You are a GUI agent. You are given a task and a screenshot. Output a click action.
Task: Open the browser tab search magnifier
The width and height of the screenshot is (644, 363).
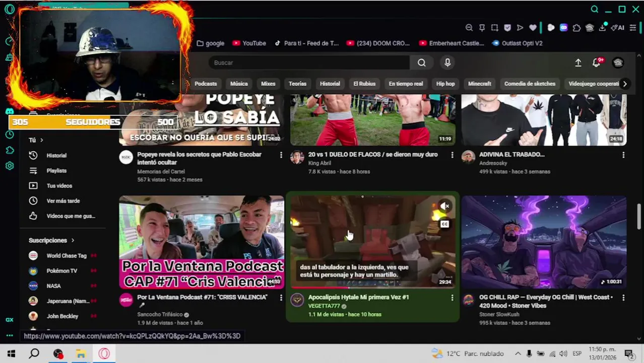click(x=595, y=9)
